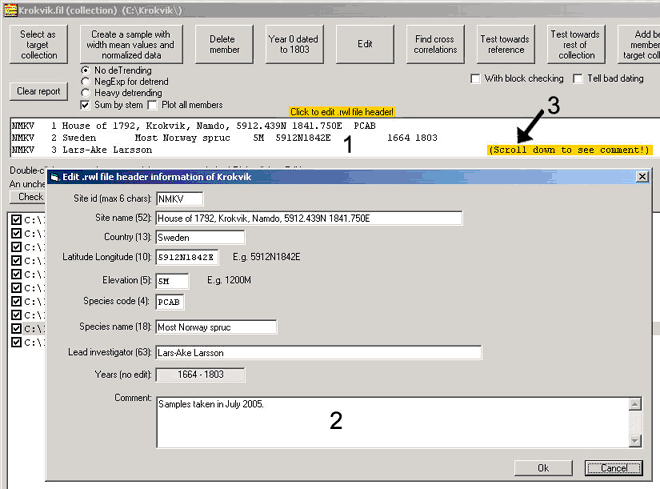Click the yellow 'Click to edit .rwl file header!' label
The image size is (660, 489).
tap(342, 112)
